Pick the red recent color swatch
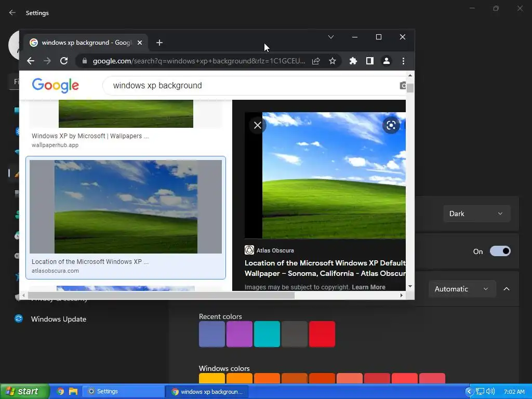Screen dimensions: 532x399 coord(322,334)
